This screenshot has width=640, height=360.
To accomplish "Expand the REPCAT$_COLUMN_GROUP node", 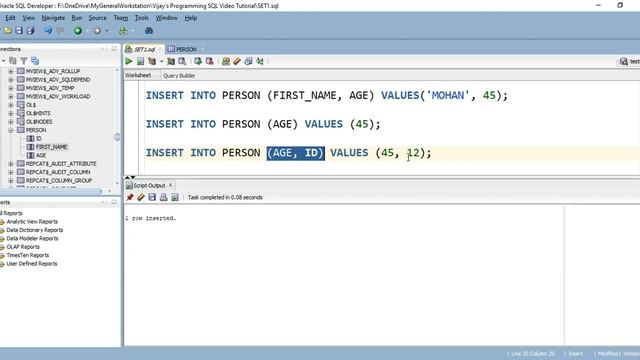I will tap(11, 180).
